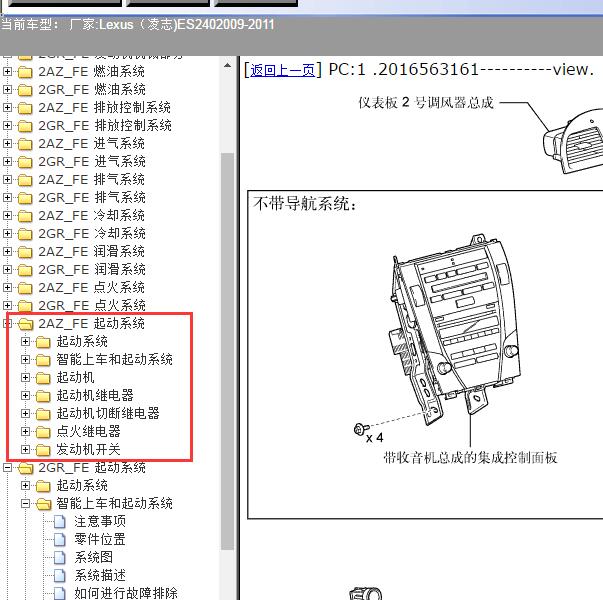Click folder icon of 2AZ_FE 燃油系统

point(25,72)
